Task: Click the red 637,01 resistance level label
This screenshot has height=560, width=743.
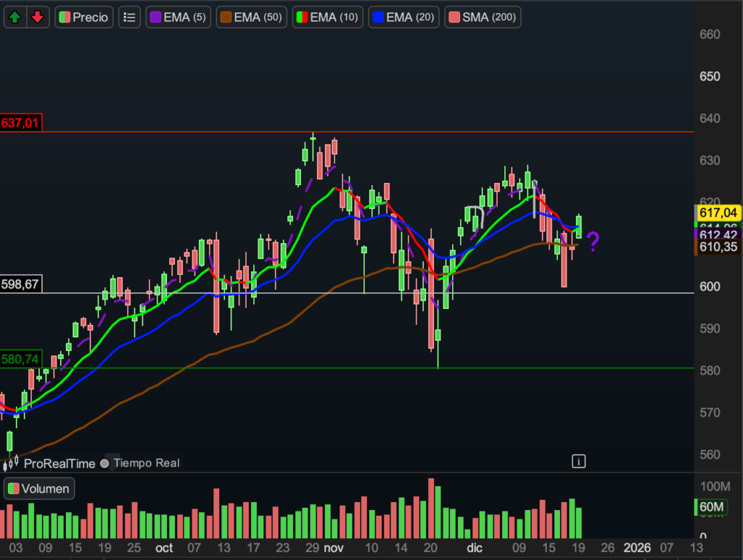Action: click(21, 123)
